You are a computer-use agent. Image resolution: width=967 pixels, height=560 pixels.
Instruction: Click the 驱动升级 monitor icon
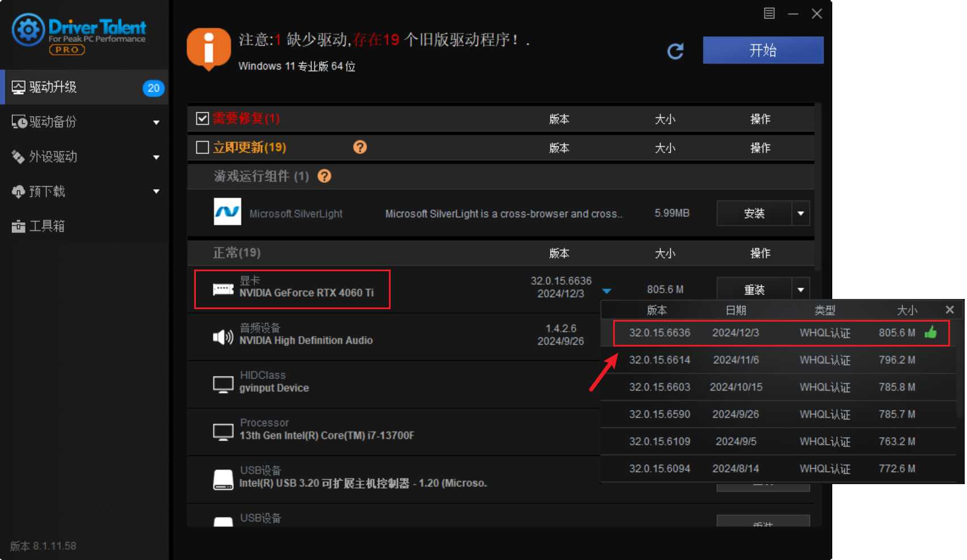tap(19, 87)
